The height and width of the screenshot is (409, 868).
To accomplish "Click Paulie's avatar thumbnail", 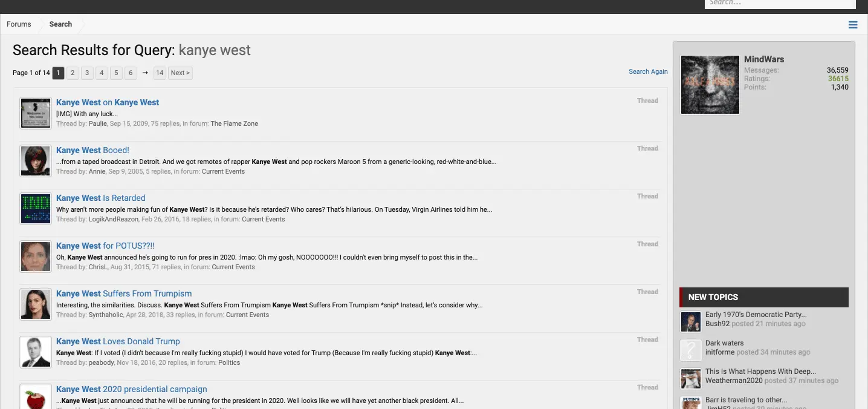I will (x=36, y=113).
